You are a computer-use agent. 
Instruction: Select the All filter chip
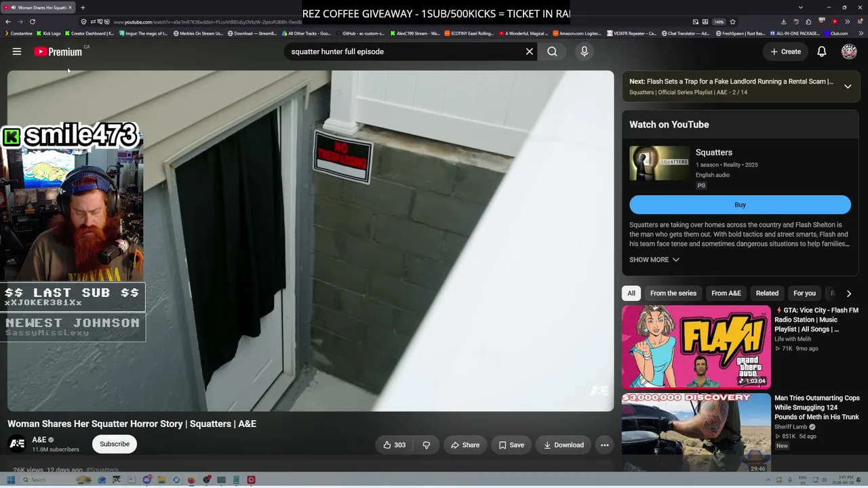coord(631,293)
